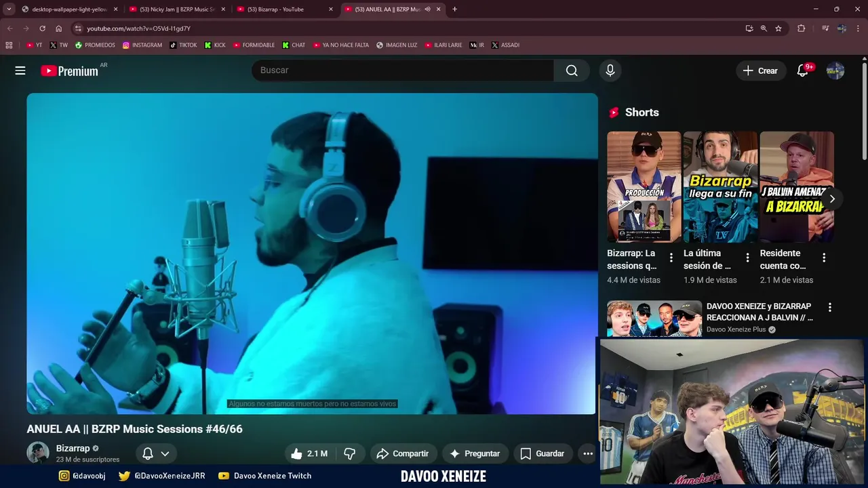Dislike the ANUEL AA video
Image resolution: width=868 pixels, height=488 pixels.
pyautogui.click(x=350, y=453)
